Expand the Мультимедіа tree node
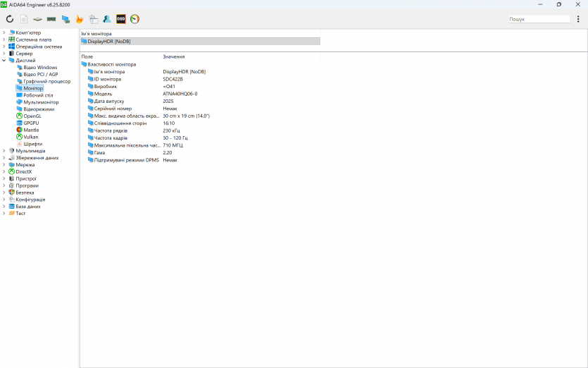Image resolution: width=588 pixels, height=368 pixels. pos(4,151)
